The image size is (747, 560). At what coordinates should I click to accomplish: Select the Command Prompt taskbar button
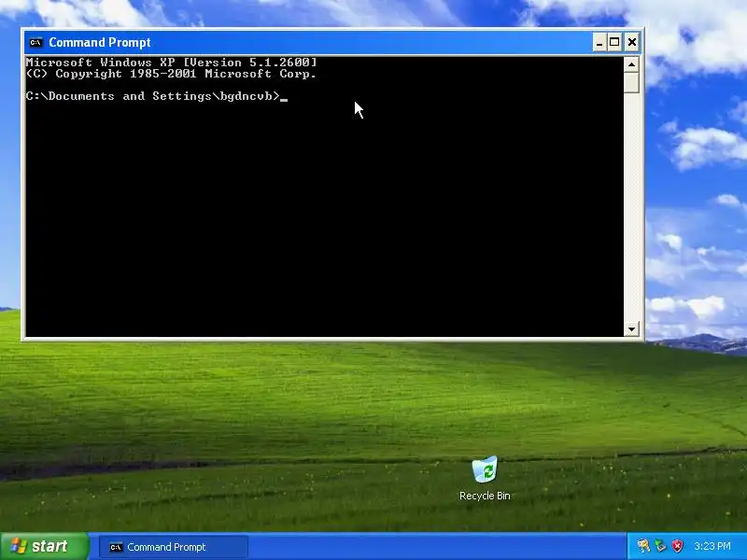point(174,547)
